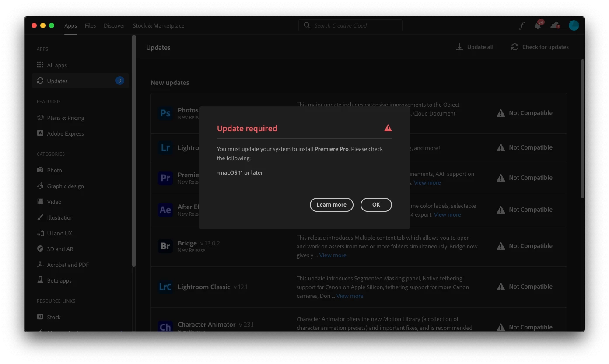This screenshot has width=609, height=364.
Task: Open notifications bell icon
Action: [x=538, y=25]
